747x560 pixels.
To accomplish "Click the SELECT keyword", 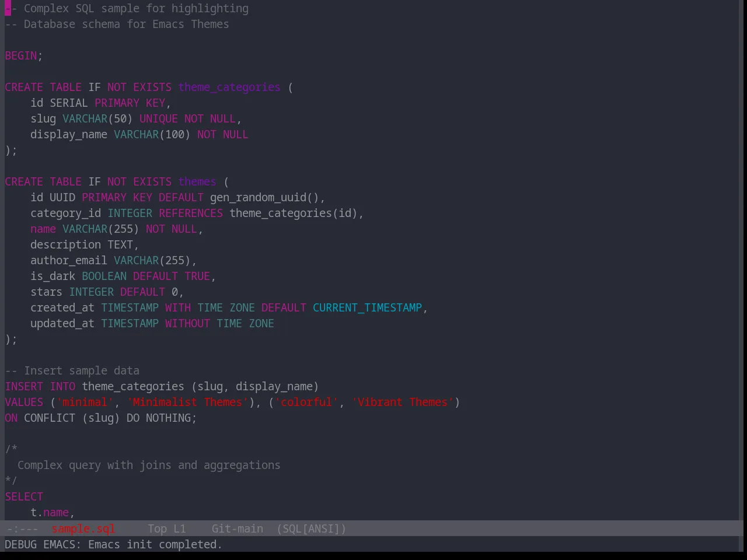I will coord(24,496).
